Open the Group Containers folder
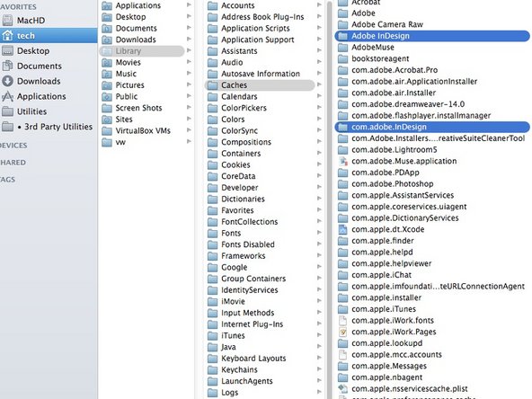 (x=253, y=279)
